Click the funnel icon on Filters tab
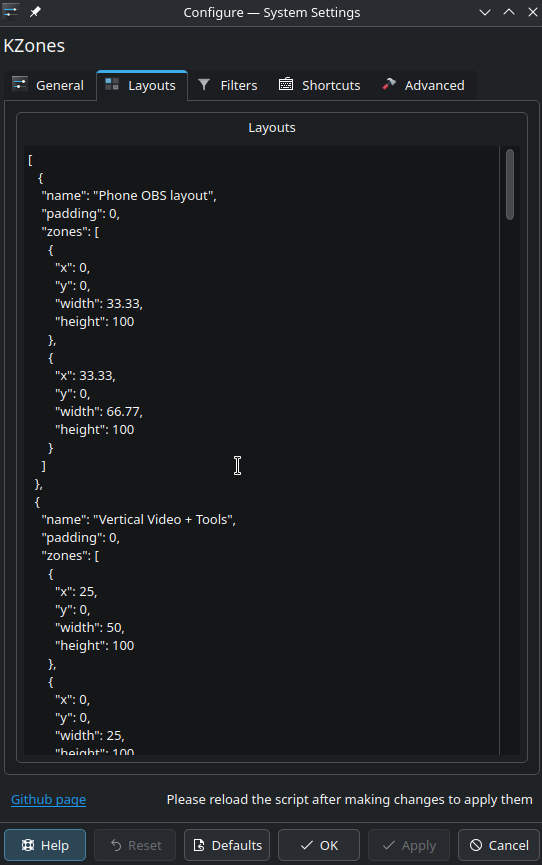 point(204,84)
